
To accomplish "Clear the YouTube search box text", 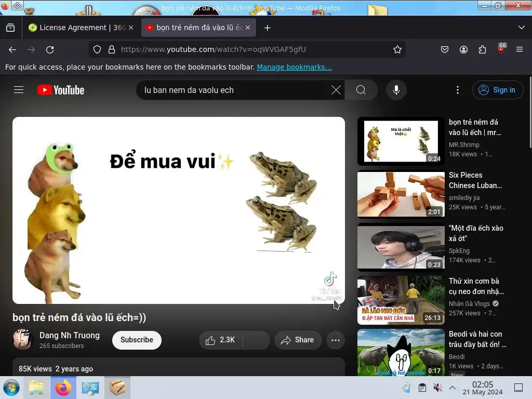I will pyautogui.click(x=336, y=90).
